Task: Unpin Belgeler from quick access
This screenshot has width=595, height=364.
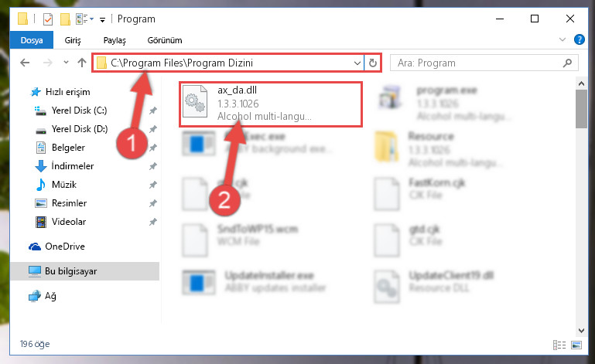Action: tap(153, 148)
